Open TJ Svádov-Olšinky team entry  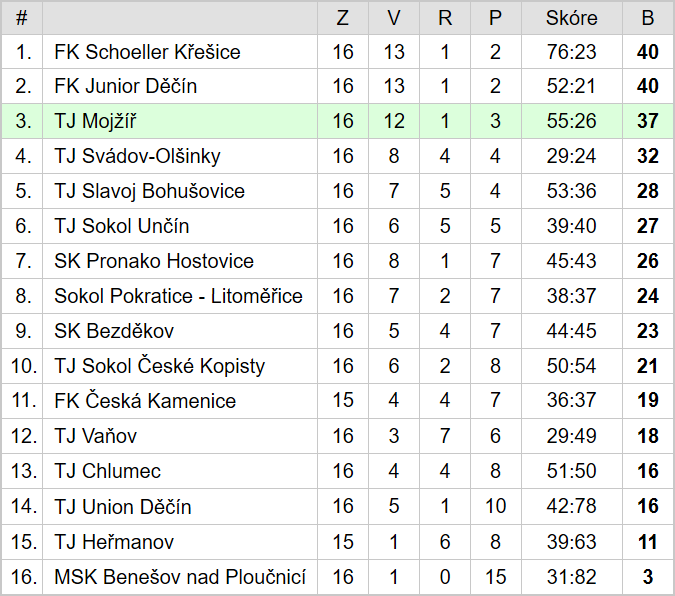click(137, 156)
